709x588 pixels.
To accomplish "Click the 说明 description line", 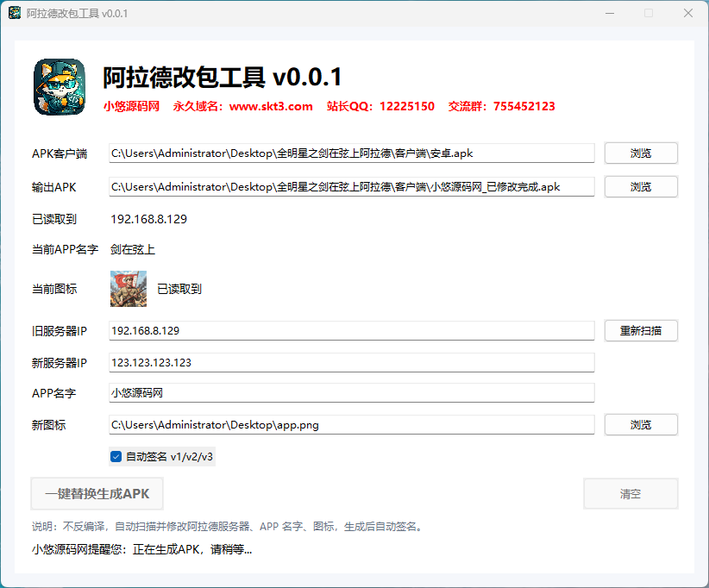I will [229, 527].
